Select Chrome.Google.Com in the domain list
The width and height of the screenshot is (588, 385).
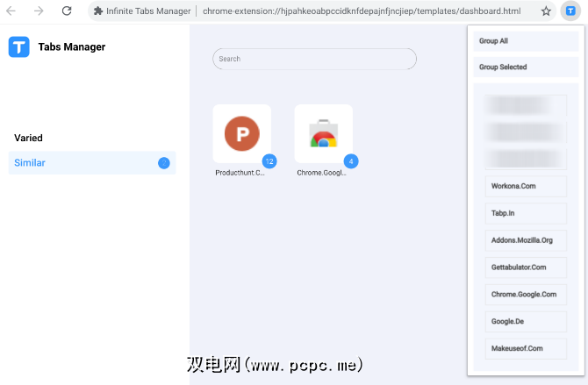pyautogui.click(x=526, y=295)
